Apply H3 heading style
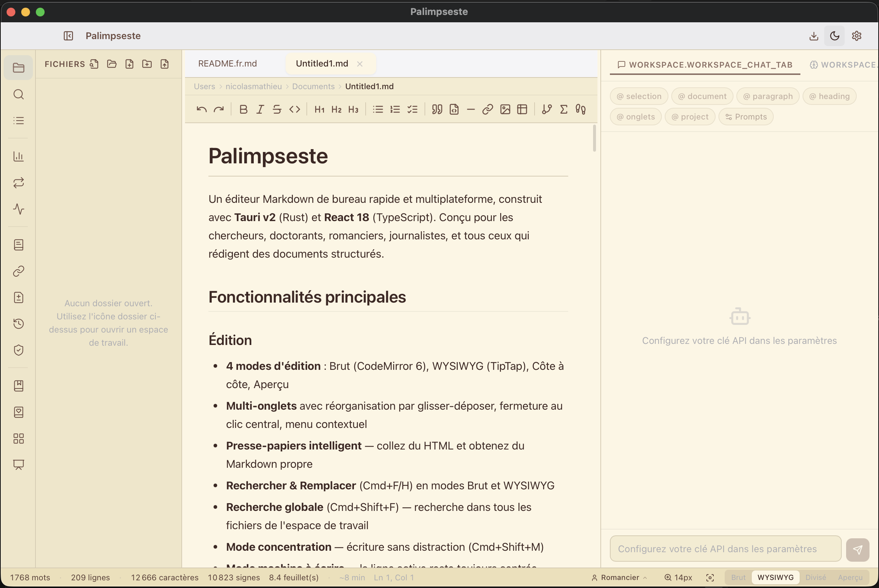 pos(354,109)
